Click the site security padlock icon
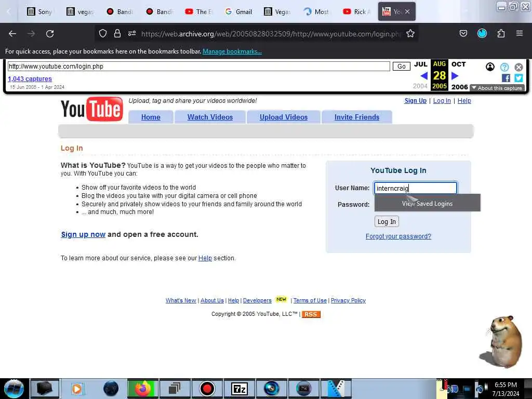The height and width of the screenshot is (399, 532). point(117,33)
